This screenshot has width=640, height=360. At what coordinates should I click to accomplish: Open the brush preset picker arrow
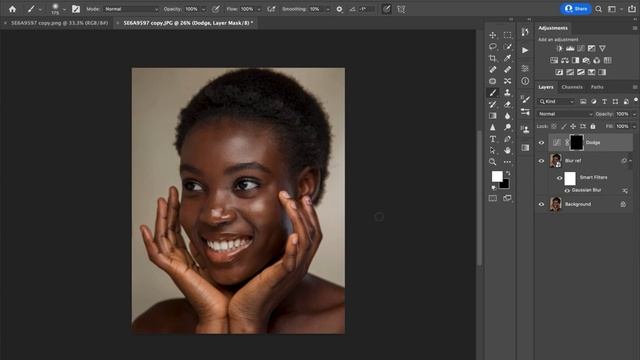[x=64, y=9]
